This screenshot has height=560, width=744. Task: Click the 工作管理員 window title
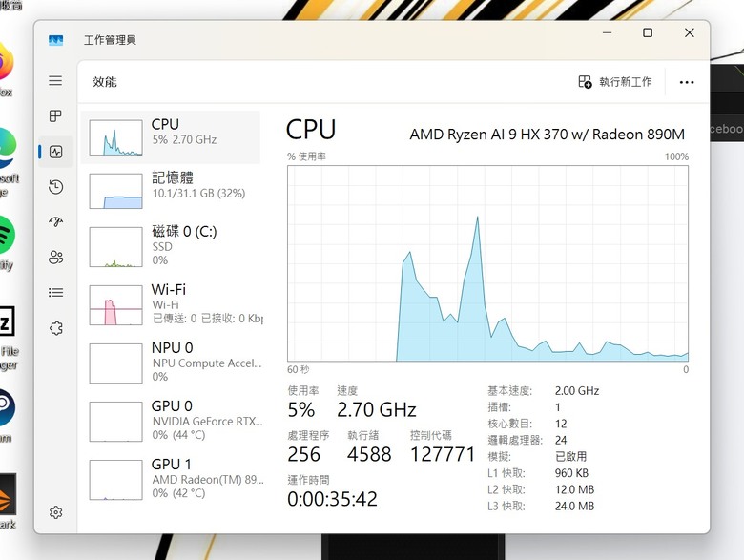click(110, 40)
